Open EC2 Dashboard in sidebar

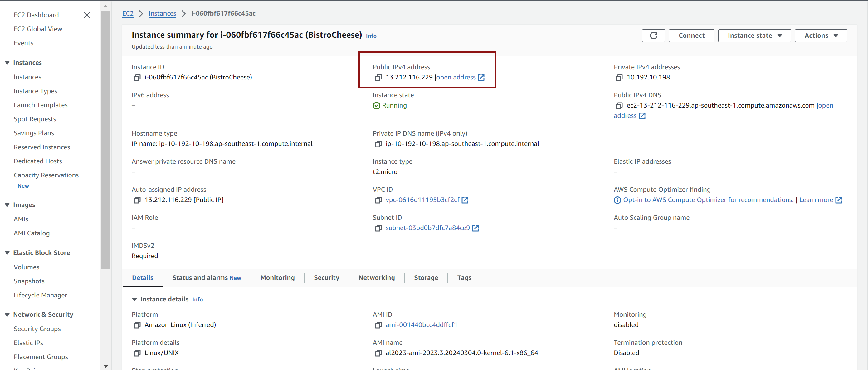point(36,15)
